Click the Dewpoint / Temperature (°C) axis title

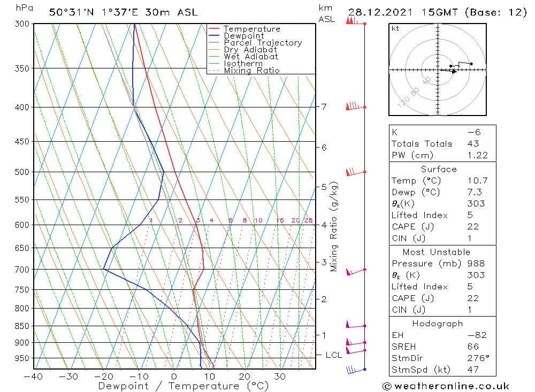(x=184, y=386)
